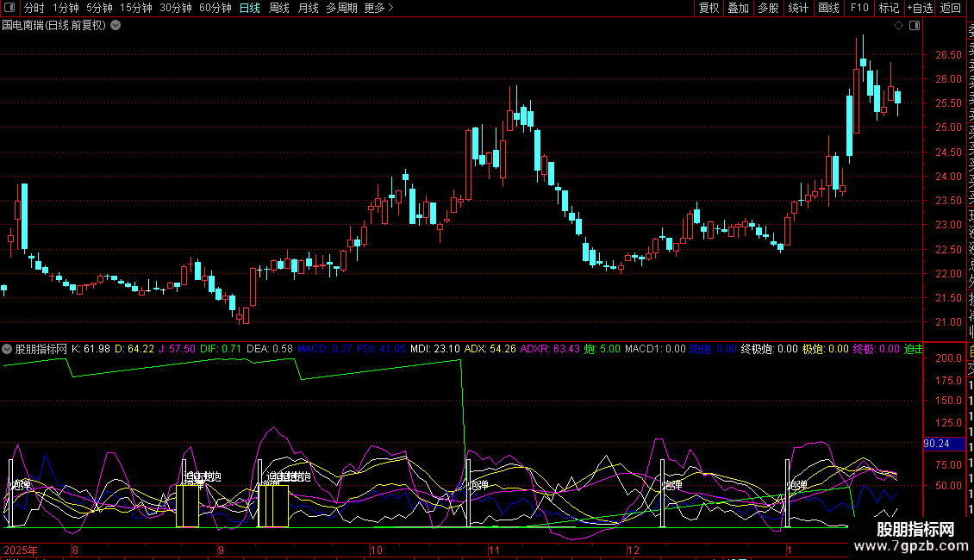Click the 统计 statistics button
The height and width of the screenshot is (560, 974).
(x=798, y=9)
